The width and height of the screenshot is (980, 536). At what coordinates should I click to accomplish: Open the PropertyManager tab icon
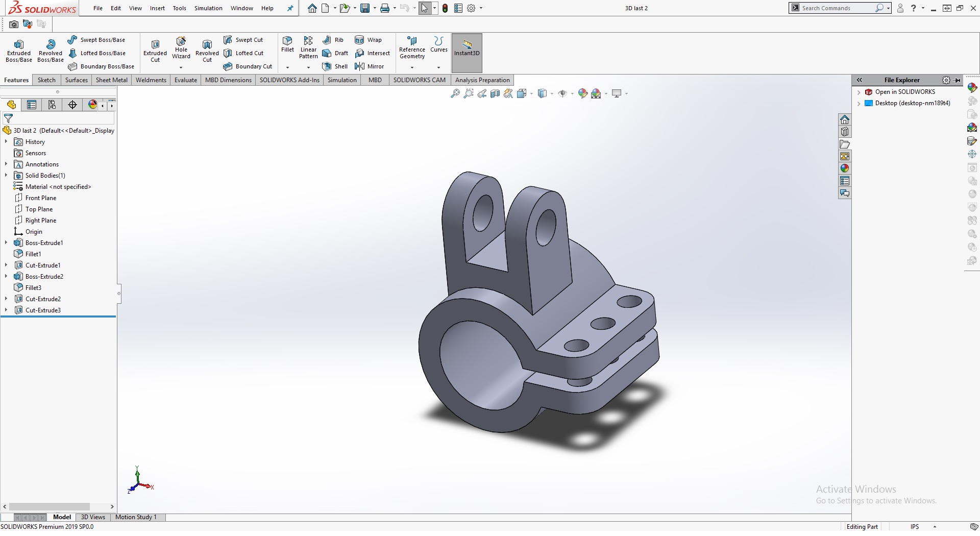click(32, 105)
